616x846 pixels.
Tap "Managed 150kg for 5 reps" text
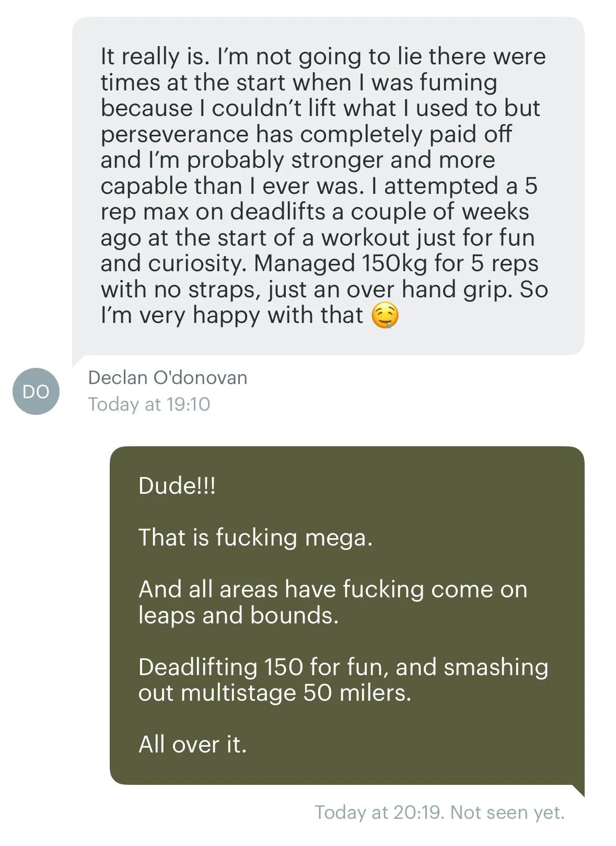396,263
